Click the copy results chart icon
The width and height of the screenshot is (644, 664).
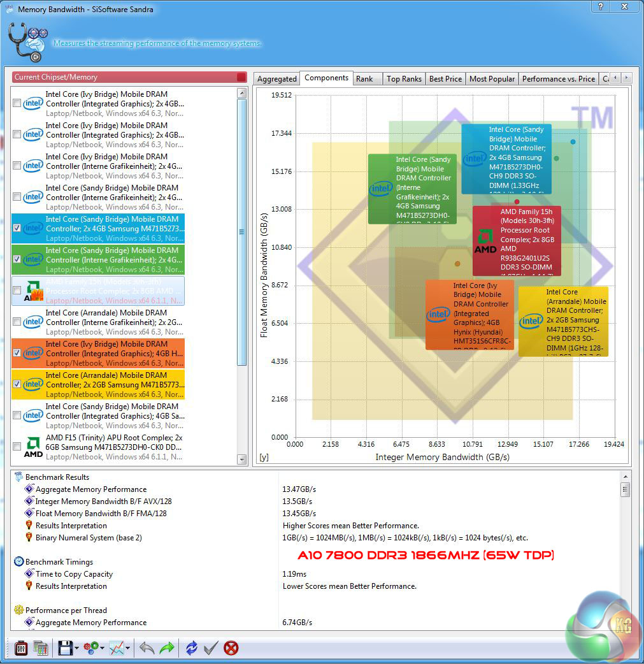coord(41,648)
